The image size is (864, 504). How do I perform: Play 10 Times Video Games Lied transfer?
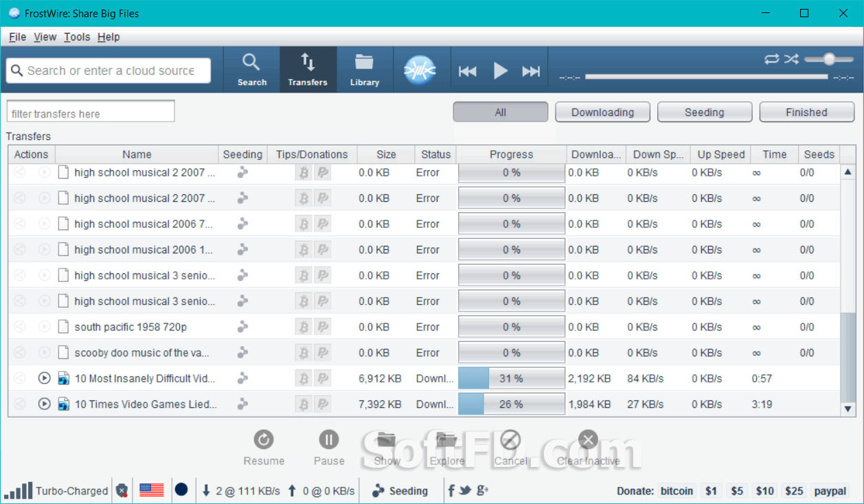(45, 404)
